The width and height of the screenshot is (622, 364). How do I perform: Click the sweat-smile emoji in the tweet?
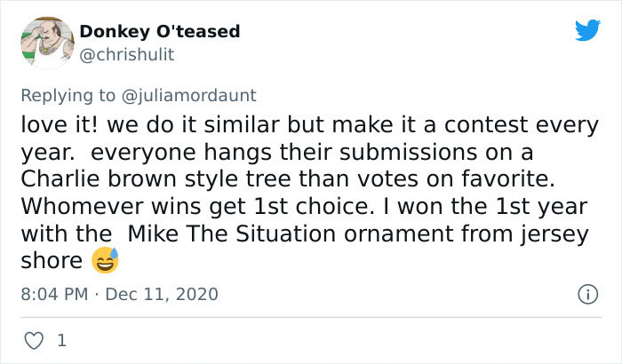[106, 261]
